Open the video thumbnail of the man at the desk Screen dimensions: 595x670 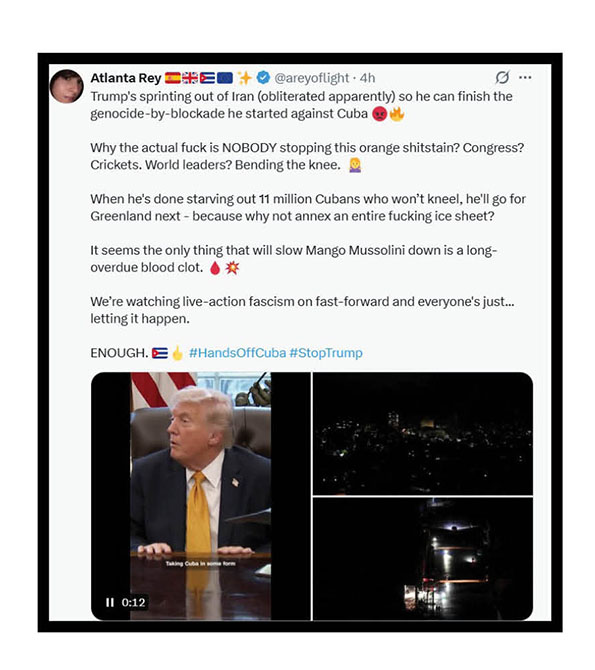point(201,496)
